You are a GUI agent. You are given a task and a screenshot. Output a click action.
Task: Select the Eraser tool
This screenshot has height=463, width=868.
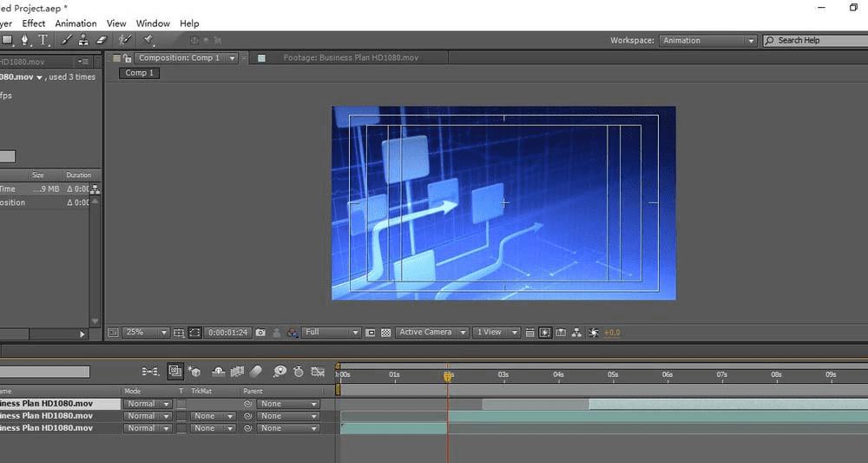101,40
